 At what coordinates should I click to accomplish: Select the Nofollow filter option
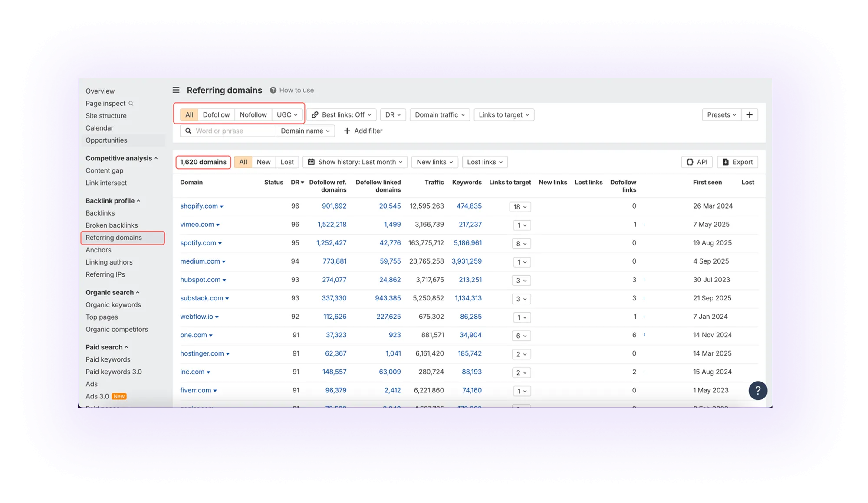coord(253,114)
